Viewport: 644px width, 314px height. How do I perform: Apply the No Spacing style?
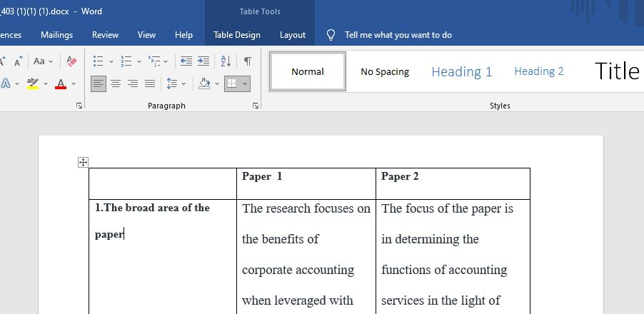pos(385,71)
